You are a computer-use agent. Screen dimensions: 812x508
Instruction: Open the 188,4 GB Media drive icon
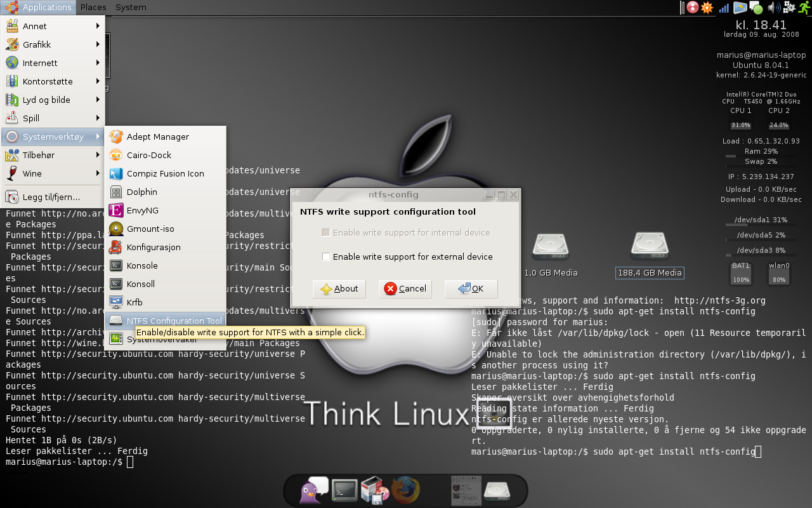650,246
